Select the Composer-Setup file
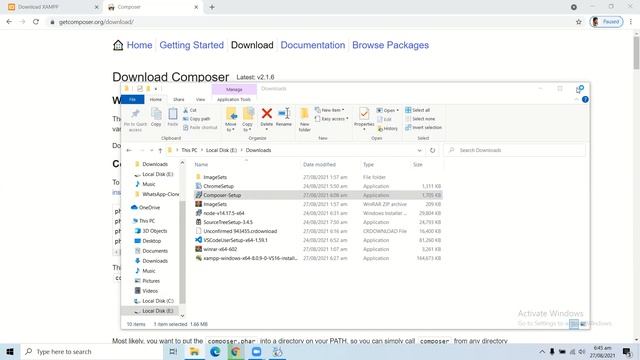Image resolution: width=640 pixels, height=360 pixels. point(318,195)
